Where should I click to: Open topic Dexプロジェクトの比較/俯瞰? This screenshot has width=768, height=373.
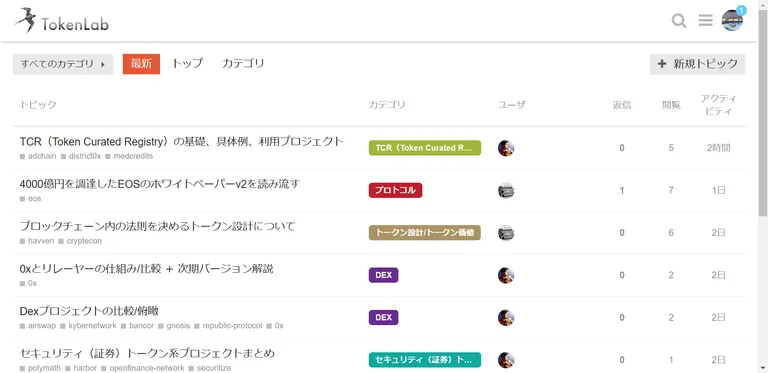(89, 311)
